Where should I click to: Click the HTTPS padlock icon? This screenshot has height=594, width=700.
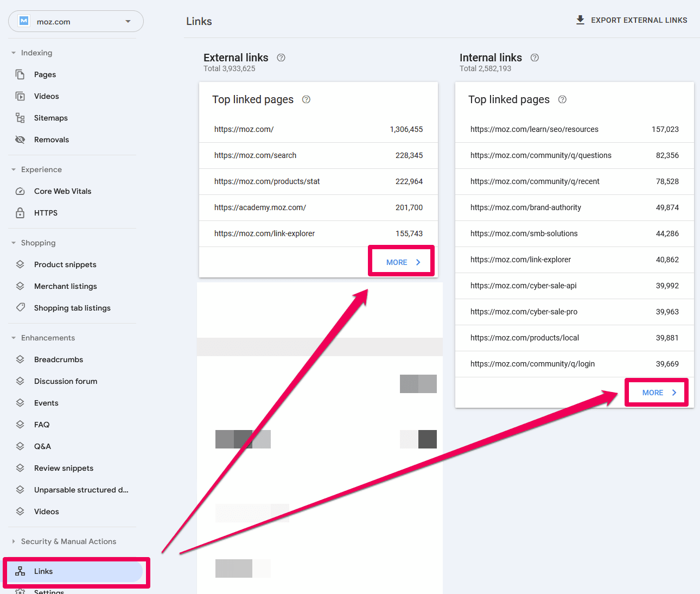coord(20,213)
